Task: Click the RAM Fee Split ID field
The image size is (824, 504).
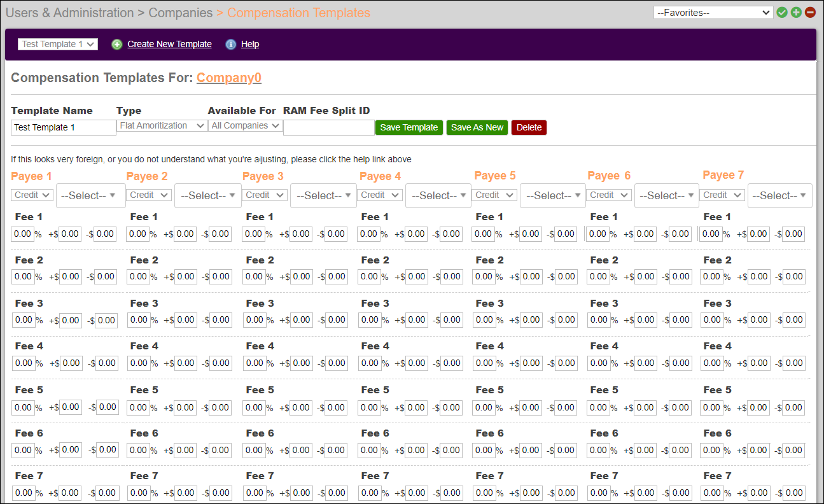Action: [x=328, y=127]
